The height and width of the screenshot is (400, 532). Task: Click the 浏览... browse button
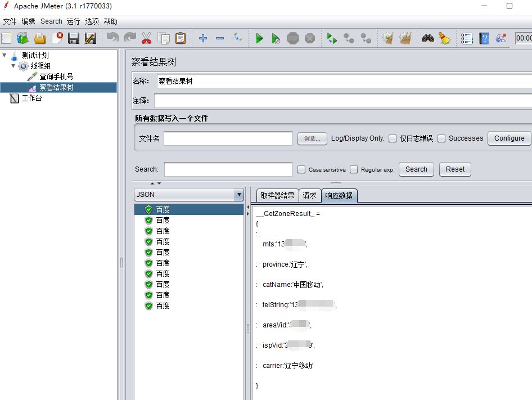tap(312, 138)
